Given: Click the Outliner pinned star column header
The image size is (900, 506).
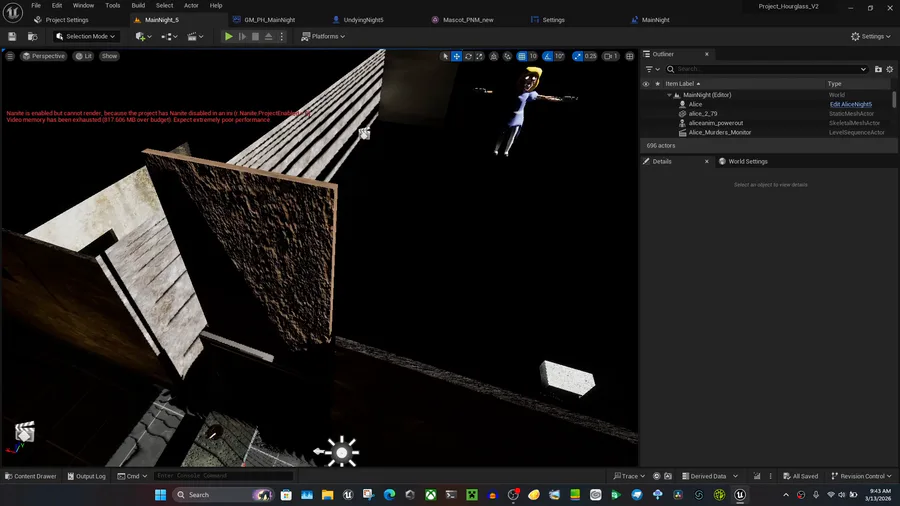Looking at the screenshot, I should click(657, 84).
